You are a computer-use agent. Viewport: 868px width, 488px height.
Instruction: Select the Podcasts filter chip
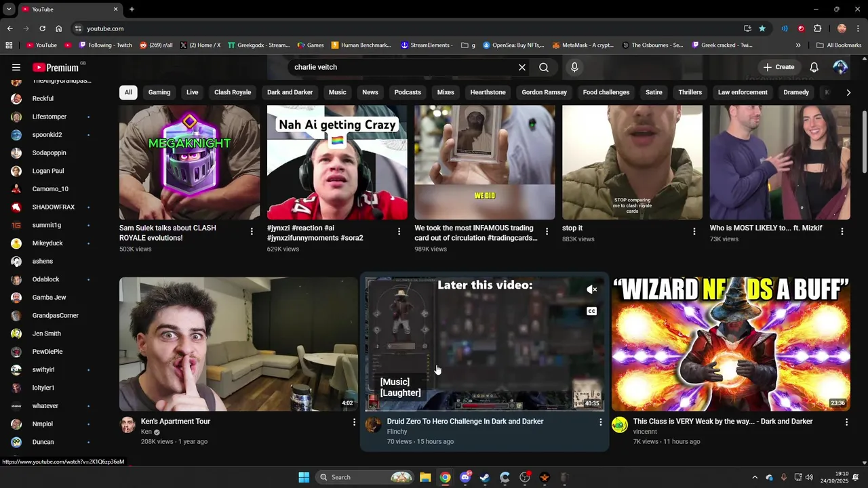pos(408,92)
